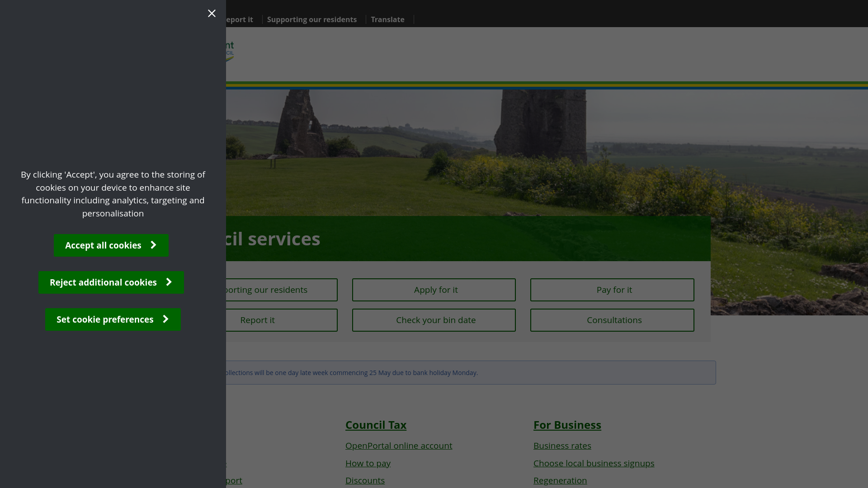Follow the How to pay link

(368, 463)
